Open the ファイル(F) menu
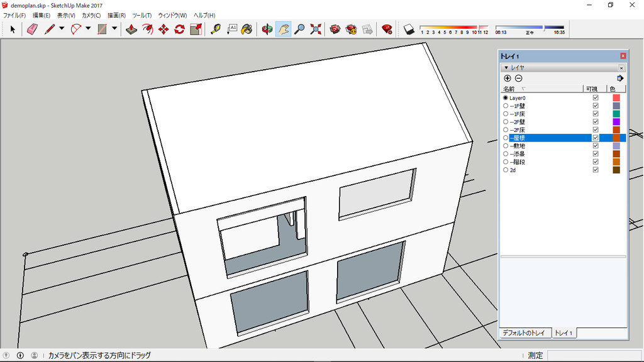644x362 pixels. coord(14,16)
